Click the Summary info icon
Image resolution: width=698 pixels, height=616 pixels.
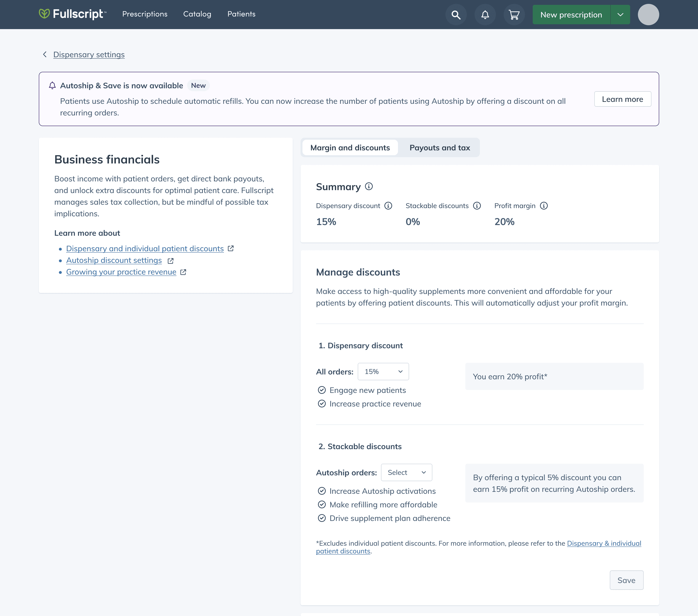click(369, 186)
